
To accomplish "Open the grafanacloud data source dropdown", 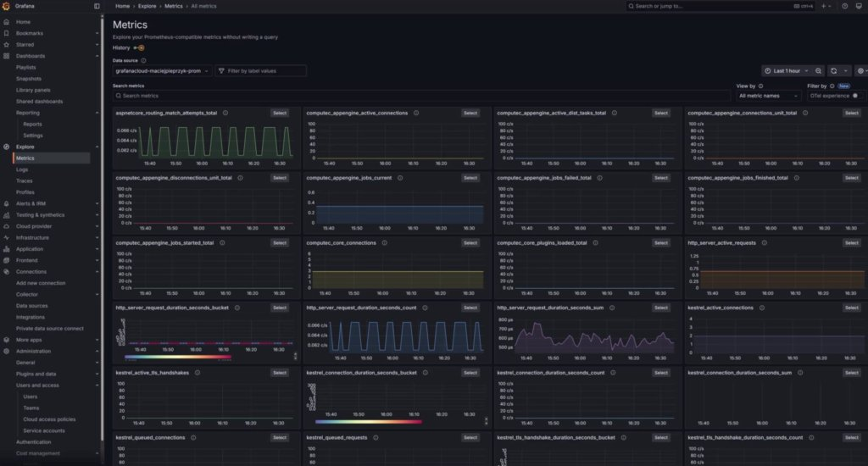I will coord(162,71).
